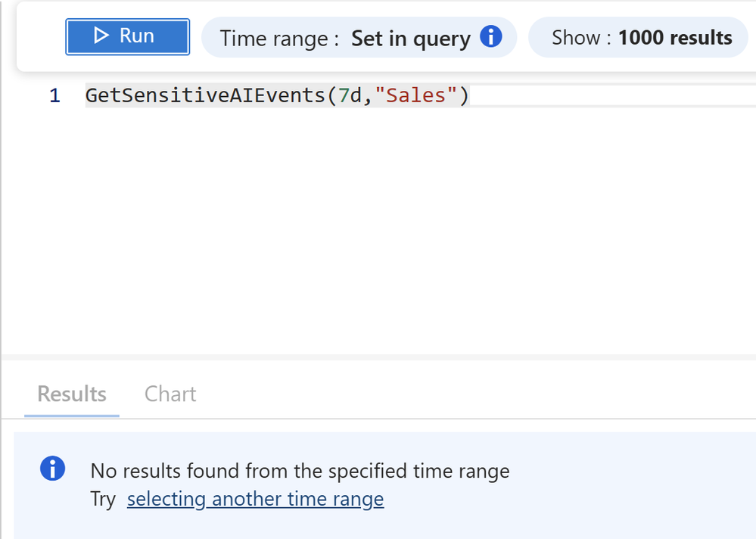This screenshot has width=756, height=539.
Task: Click the divider between editor and results
Action: coord(378,356)
